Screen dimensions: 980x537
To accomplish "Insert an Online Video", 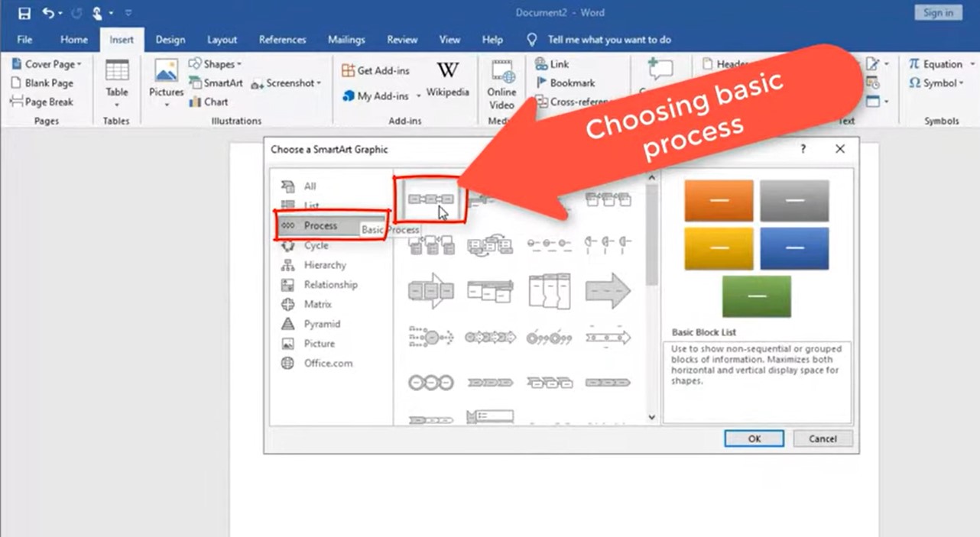I will point(501,84).
